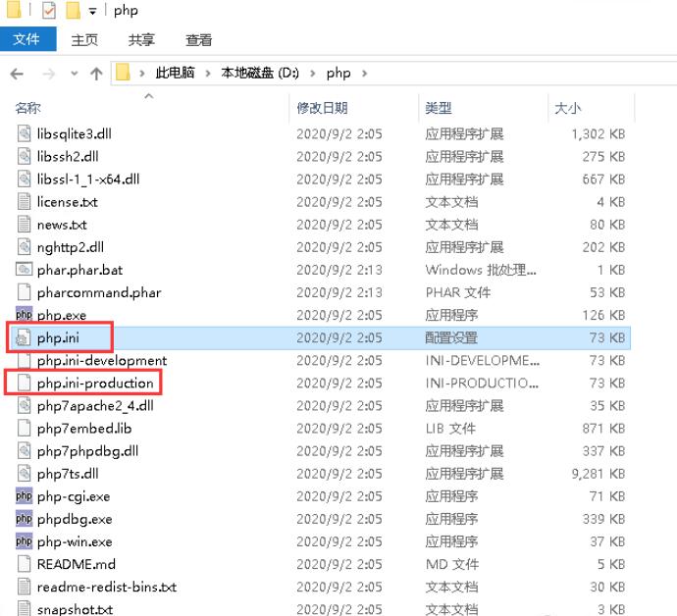
Task: Select the php7embed.lib file icon
Action: coord(24,429)
